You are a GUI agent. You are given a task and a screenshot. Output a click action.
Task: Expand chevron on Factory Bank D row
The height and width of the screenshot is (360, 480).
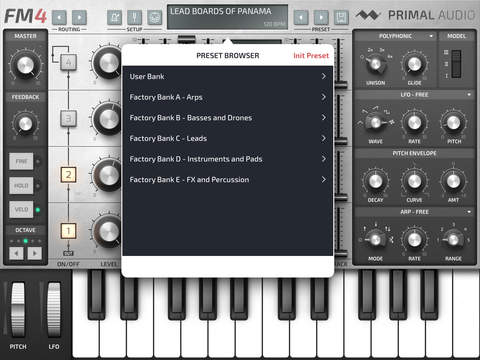coord(324,159)
